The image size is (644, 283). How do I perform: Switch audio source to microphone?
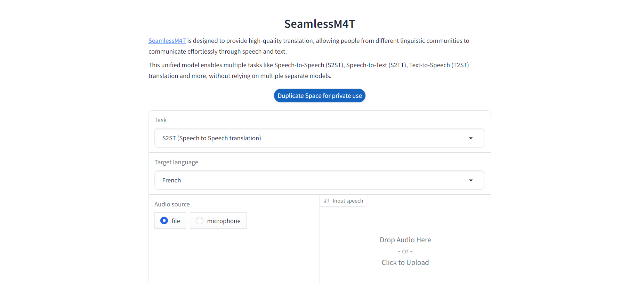click(x=199, y=220)
